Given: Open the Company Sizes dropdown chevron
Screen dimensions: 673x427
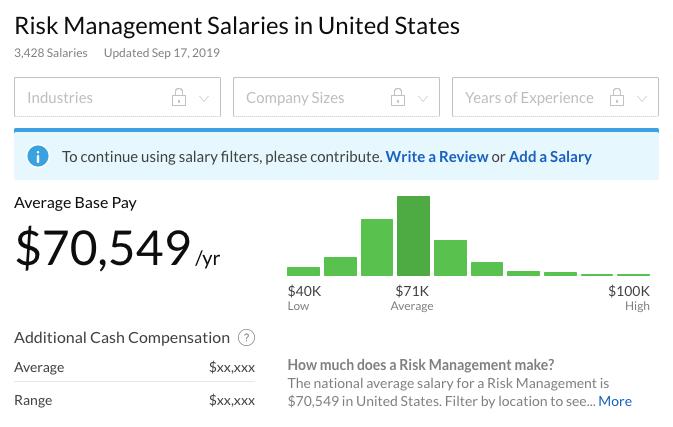Looking at the screenshot, I should 424,98.
